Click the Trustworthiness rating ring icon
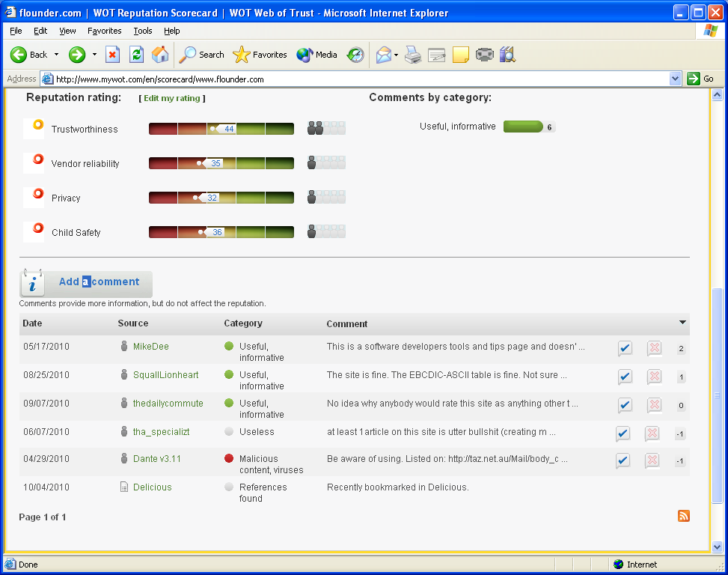 click(38, 124)
